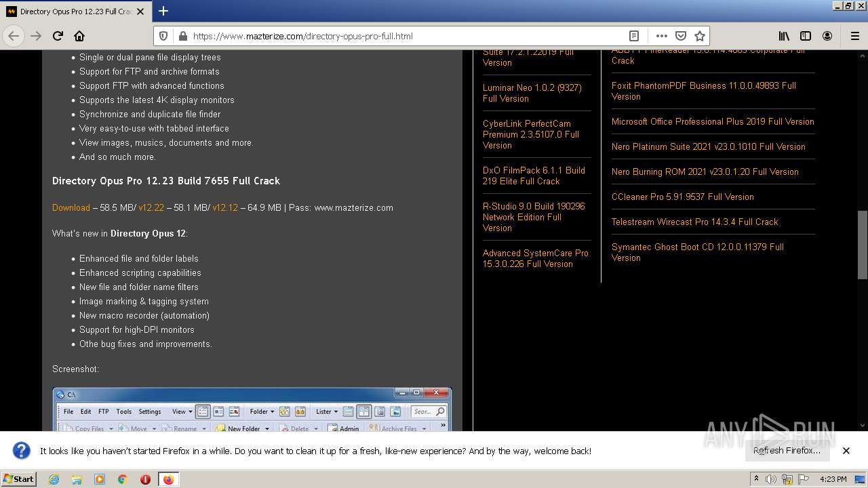Image resolution: width=868 pixels, height=488 pixels.
Task: Open R-Studio 9.0 Network Edition link
Action: coord(534,217)
